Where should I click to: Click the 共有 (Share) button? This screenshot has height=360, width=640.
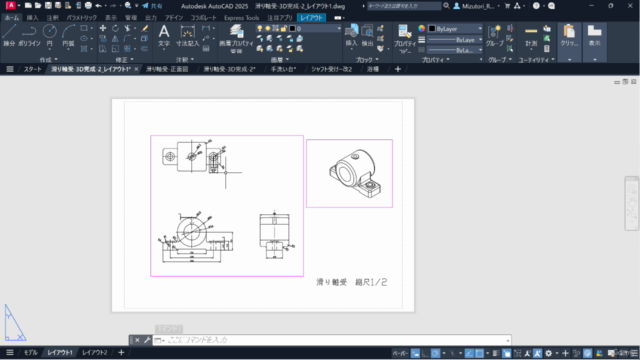[x=152, y=6]
